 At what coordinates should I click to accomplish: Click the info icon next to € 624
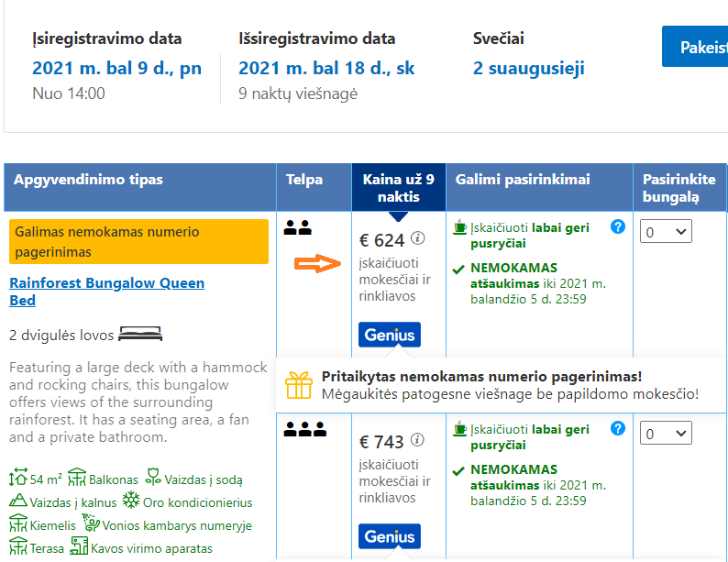point(417,238)
